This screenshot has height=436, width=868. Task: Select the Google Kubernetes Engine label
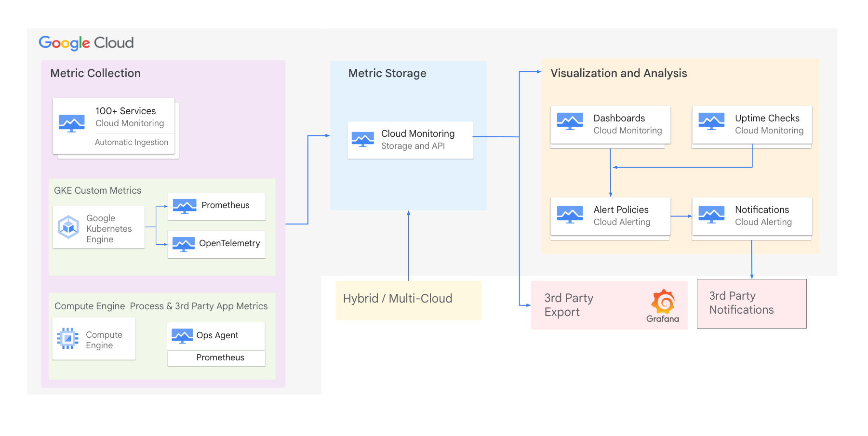(109, 229)
